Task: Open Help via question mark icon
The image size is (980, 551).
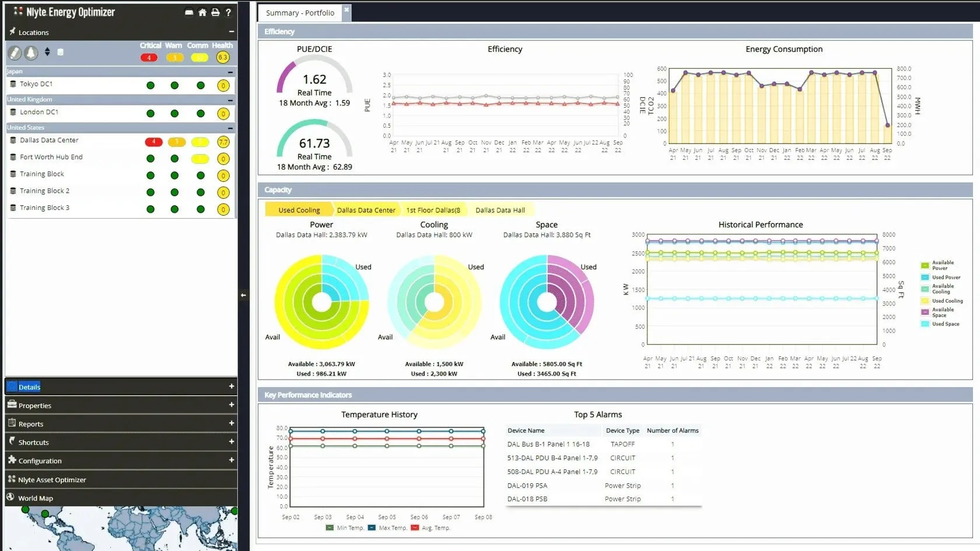Action: (x=229, y=12)
